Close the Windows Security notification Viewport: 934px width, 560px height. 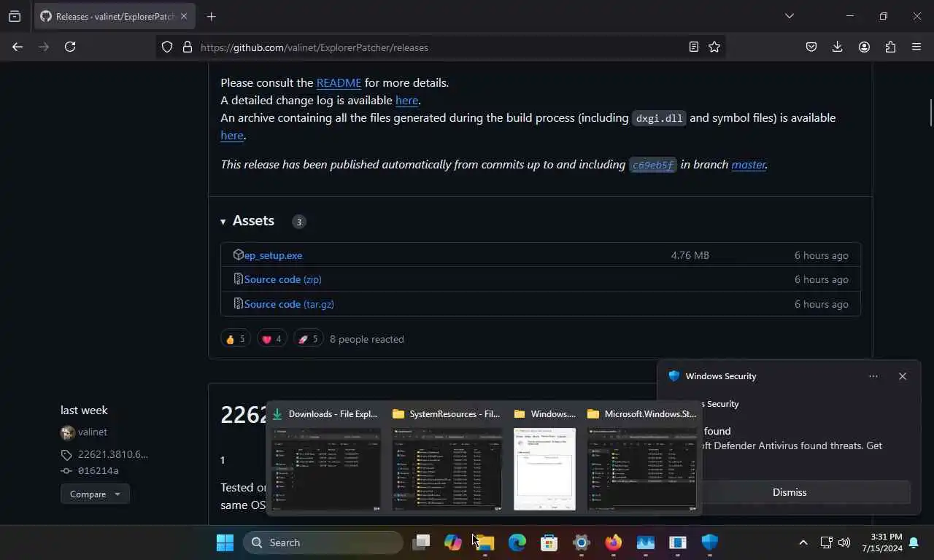click(903, 376)
